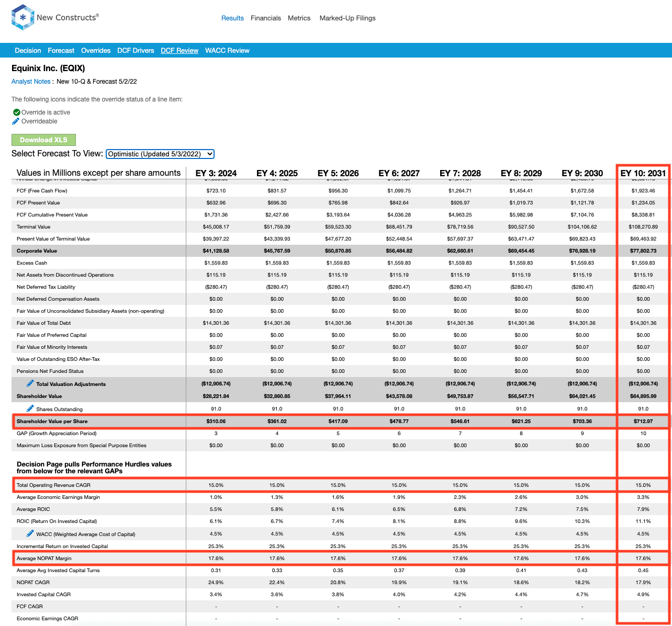Click the FCF Present Value row label
This screenshot has height=626, width=672.
tap(38, 203)
